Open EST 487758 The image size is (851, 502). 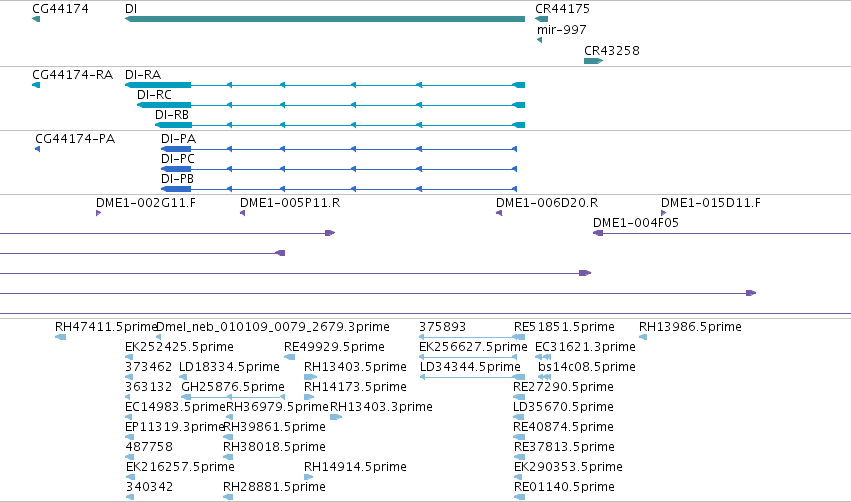point(149,447)
